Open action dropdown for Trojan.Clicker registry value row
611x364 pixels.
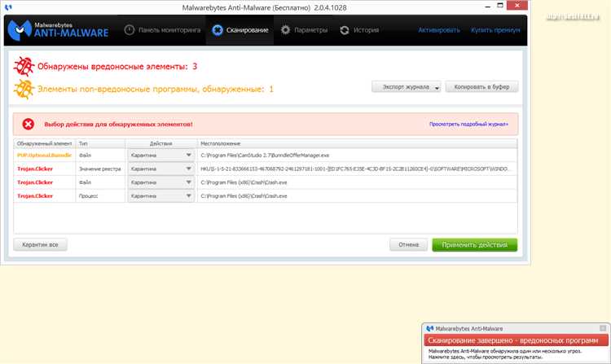coord(161,169)
